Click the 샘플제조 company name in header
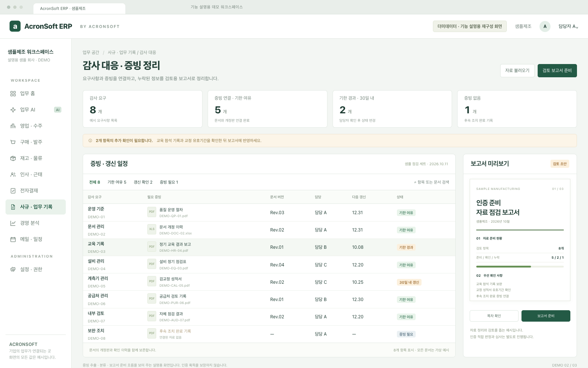The width and height of the screenshot is (588, 368). [523, 26]
